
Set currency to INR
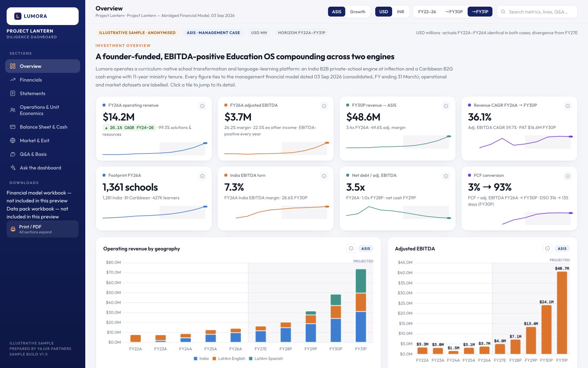point(401,12)
